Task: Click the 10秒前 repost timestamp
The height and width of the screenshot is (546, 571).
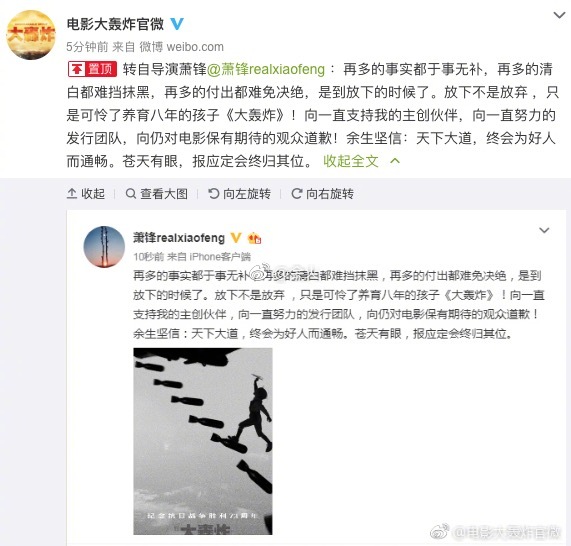Action: tap(149, 257)
